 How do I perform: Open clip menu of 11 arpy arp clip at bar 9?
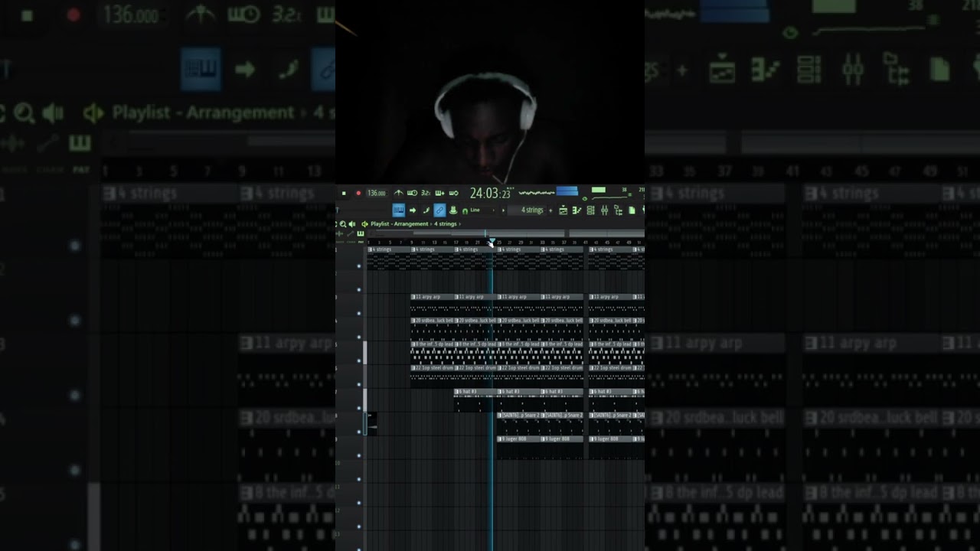pyautogui.click(x=413, y=296)
